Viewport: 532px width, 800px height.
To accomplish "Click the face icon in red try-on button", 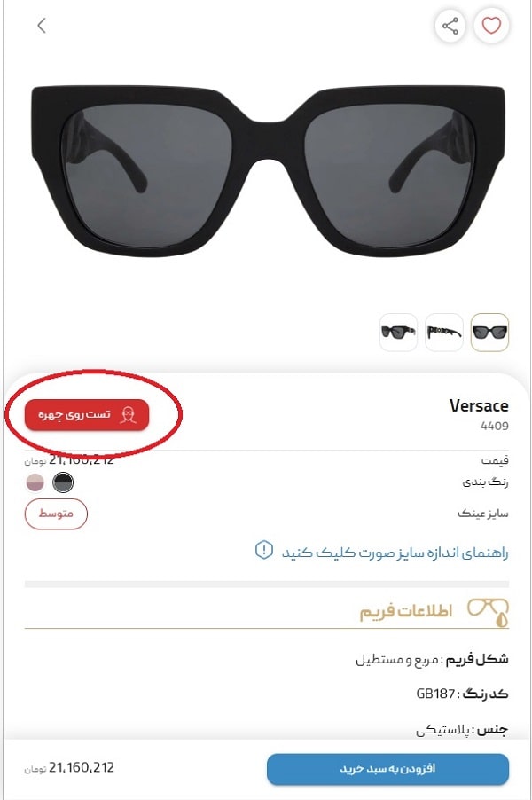I will coord(129,415).
